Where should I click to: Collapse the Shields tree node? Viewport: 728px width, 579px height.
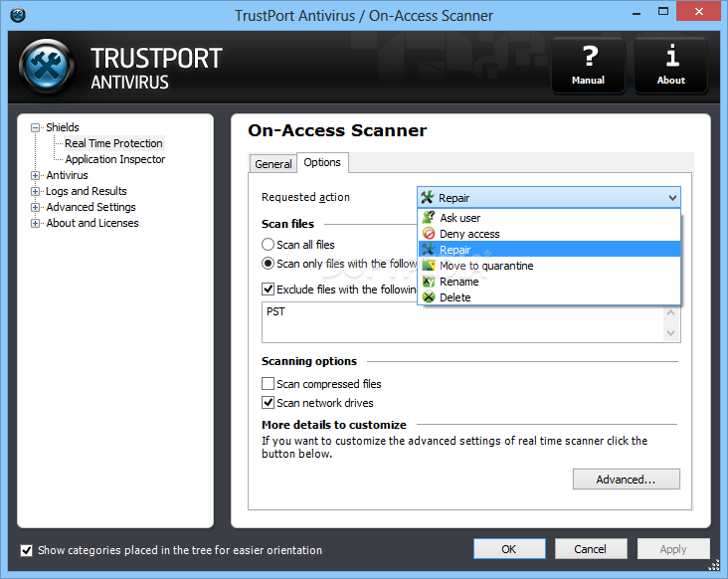coord(35,127)
